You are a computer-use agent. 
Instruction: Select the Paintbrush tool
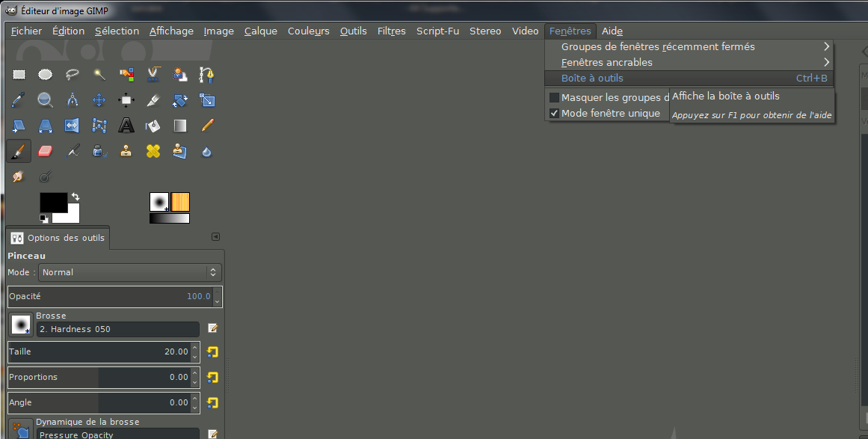click(x=19, y=152)
